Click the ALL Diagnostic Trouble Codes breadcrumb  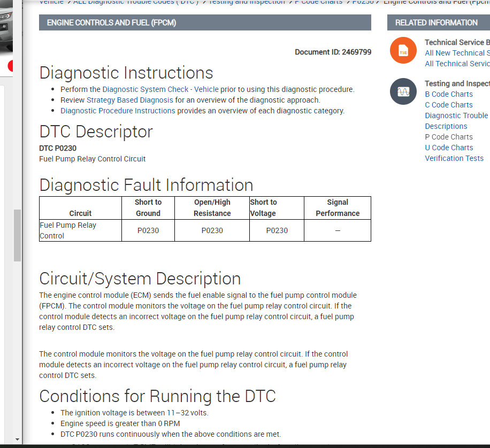tap(136, 2)
